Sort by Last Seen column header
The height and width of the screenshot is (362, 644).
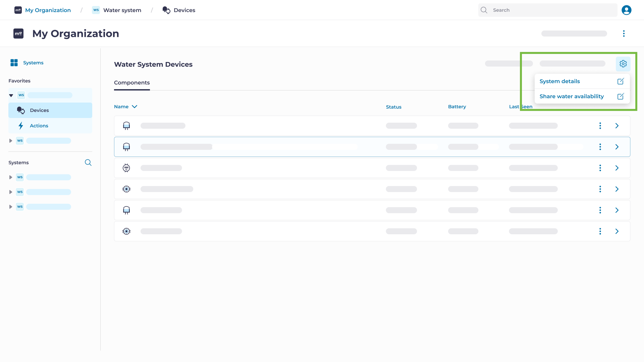[x=521, y=107]
